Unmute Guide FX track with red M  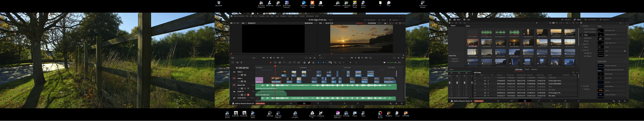tap(248, 95)
